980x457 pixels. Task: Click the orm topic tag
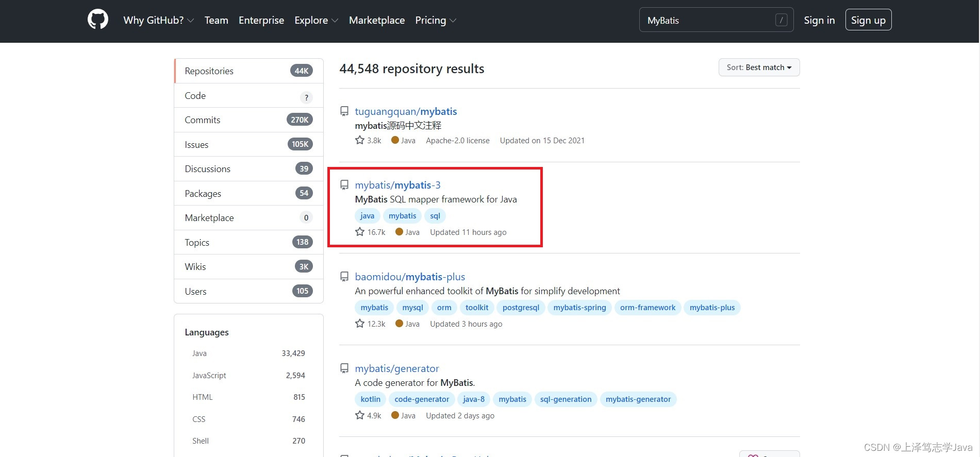coord(444,308)
